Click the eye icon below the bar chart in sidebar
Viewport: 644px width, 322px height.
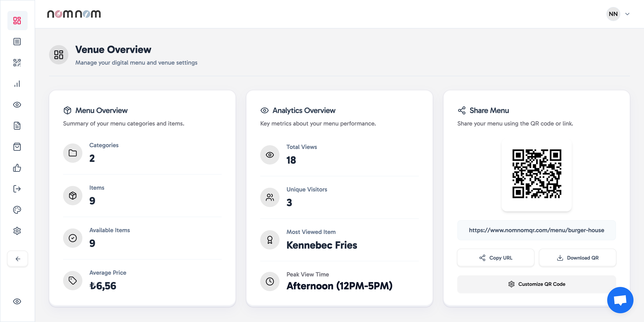pyautogui.click(x=17, y=105)
